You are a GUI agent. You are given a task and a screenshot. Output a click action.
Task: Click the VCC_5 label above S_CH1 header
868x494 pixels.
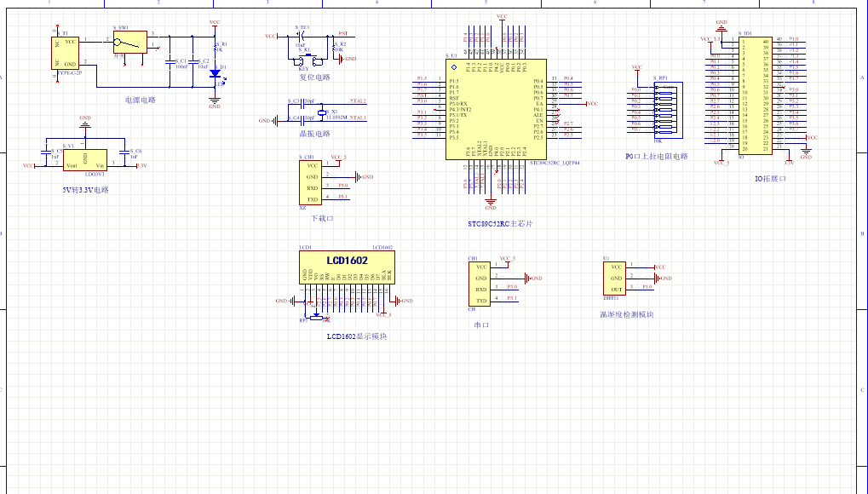point(338,158)
